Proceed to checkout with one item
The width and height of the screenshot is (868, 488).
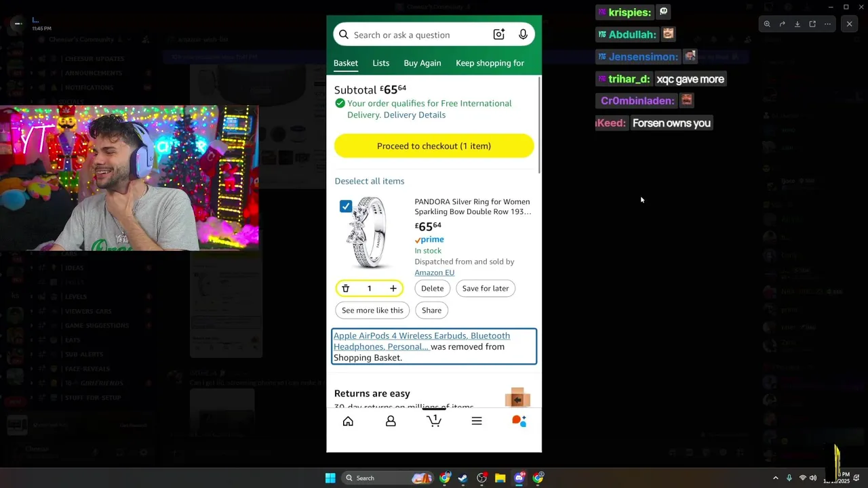pyautogui.click(x=434, y=146)
